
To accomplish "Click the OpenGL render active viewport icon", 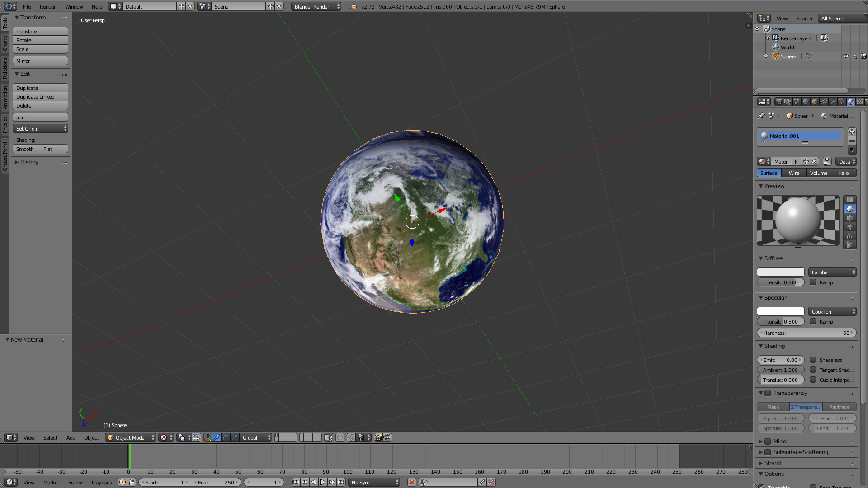I will tap(378, 437).
